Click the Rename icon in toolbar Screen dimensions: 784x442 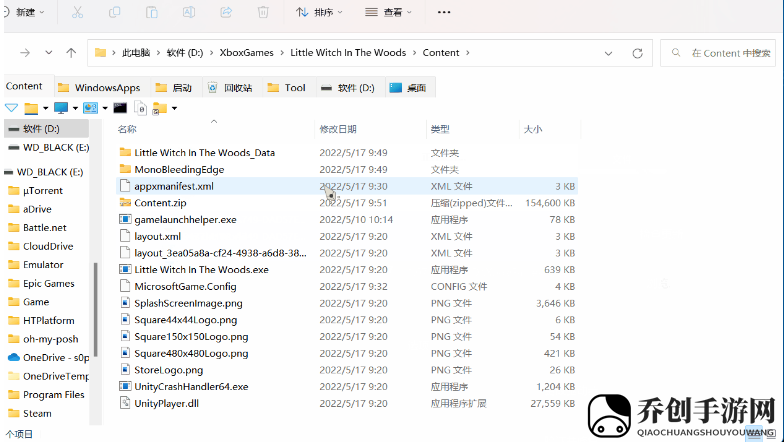pyautogui.click(x=189, y=12)
